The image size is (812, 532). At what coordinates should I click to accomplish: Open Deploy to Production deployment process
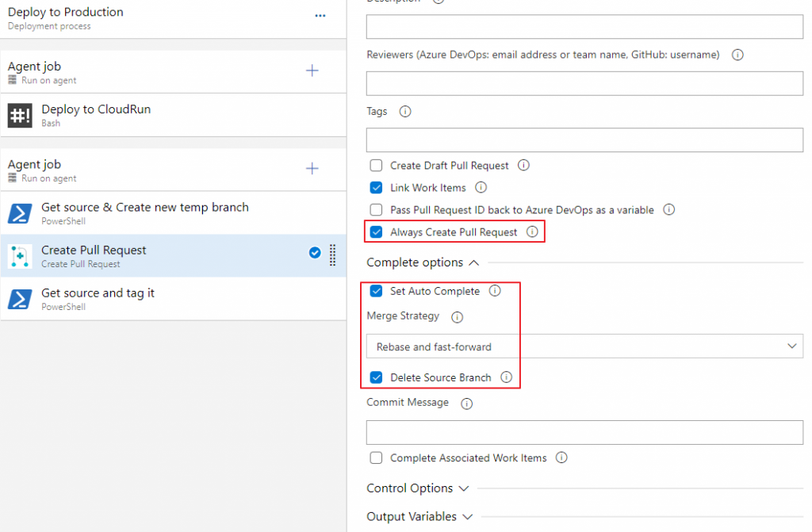click(x=174, y=19)
